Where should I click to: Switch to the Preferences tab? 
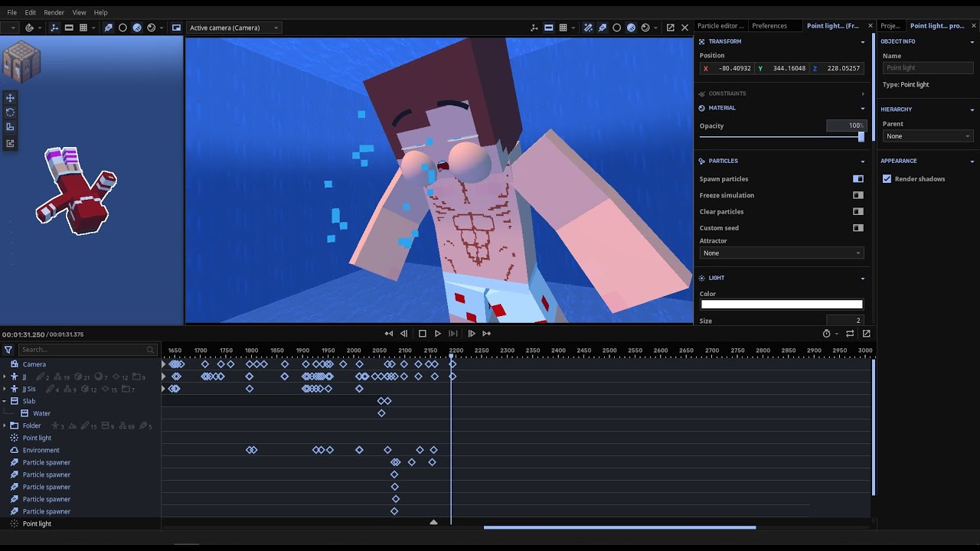[769, 26]
